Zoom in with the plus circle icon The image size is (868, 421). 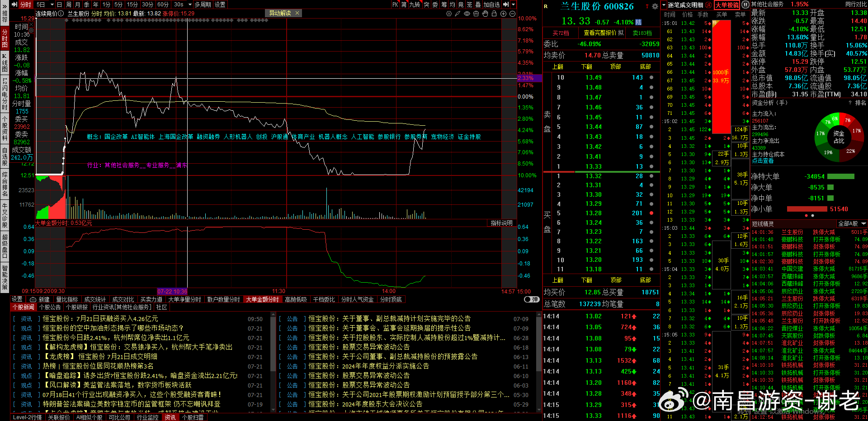[x=504, y=14]
